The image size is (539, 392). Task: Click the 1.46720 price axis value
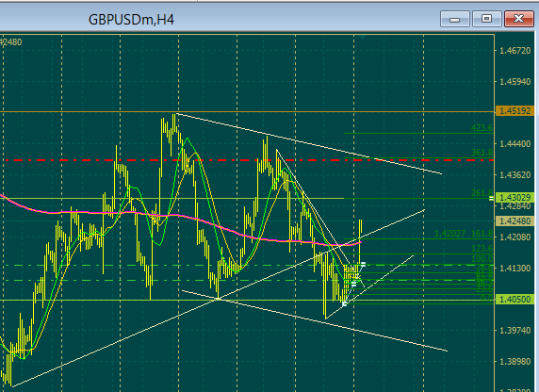point(514,51)
